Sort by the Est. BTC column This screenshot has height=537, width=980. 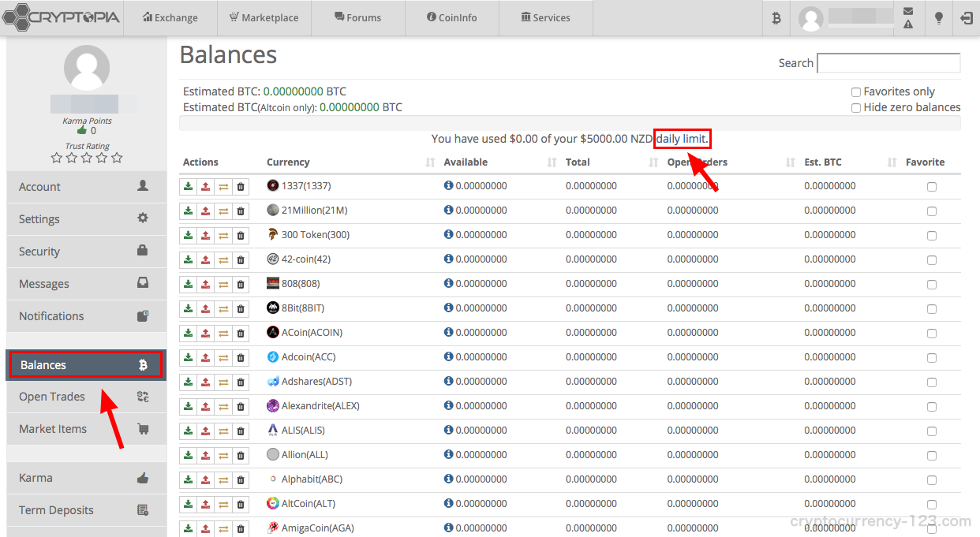click(x=851, y=162)
